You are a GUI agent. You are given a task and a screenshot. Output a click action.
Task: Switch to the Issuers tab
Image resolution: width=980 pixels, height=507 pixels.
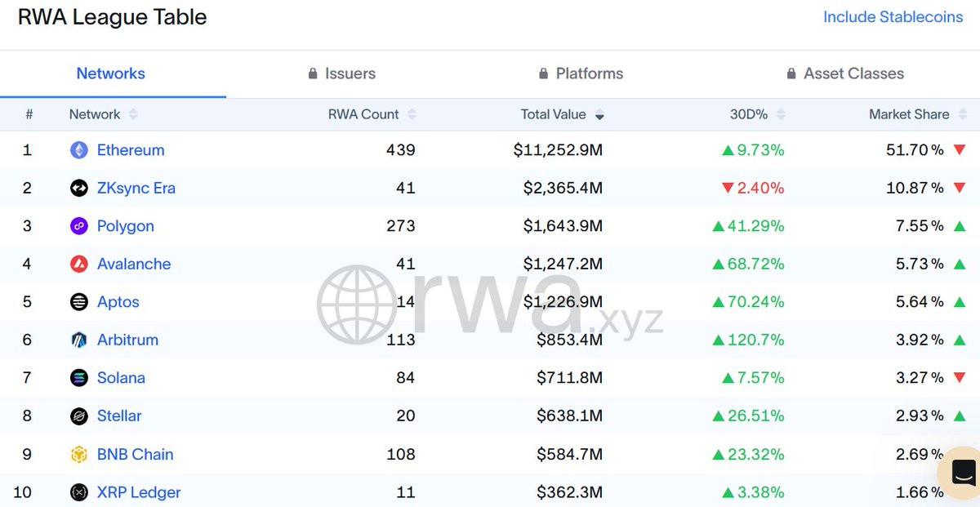coord(341,73)
